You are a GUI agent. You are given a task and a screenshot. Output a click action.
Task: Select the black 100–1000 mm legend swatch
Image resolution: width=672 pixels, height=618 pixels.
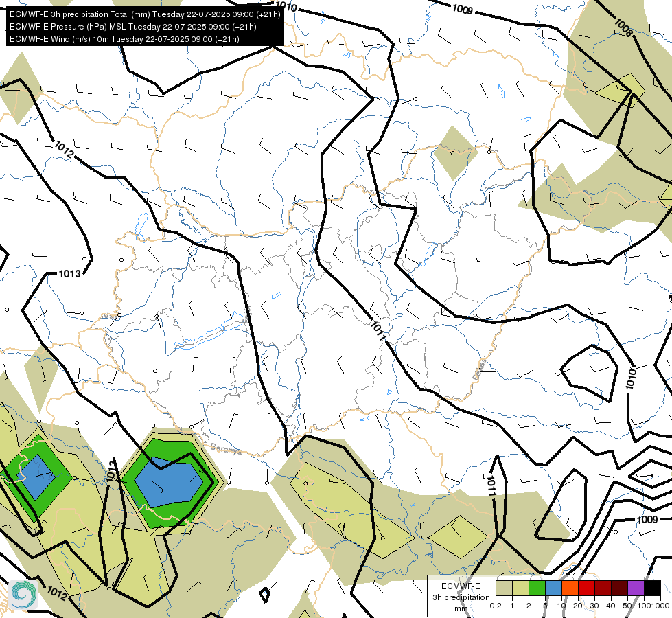coord(652,588)
